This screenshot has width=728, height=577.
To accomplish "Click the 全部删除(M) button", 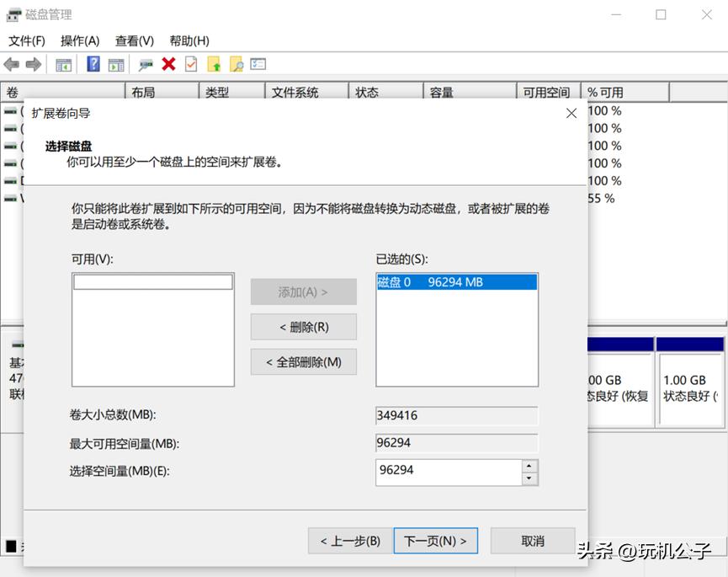I will pos(303,361).
